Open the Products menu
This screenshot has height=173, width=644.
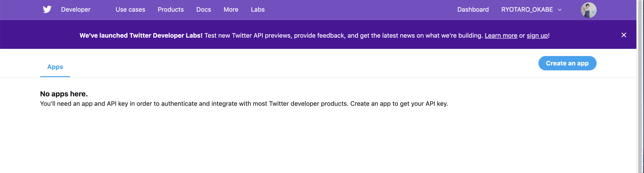tap(170, 9)
